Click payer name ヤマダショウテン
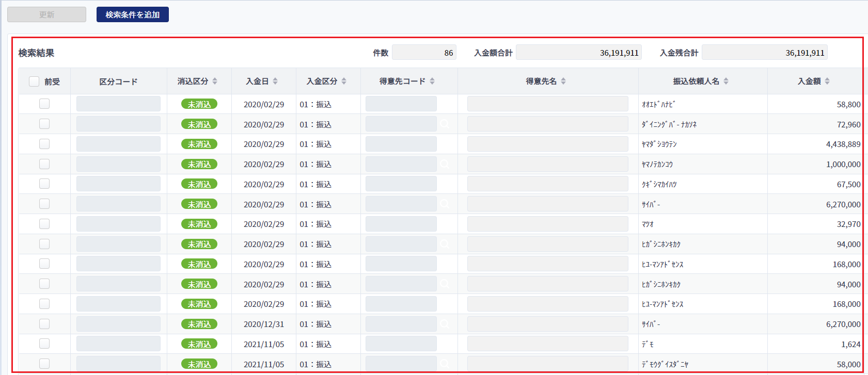 [x=659, y=144]
